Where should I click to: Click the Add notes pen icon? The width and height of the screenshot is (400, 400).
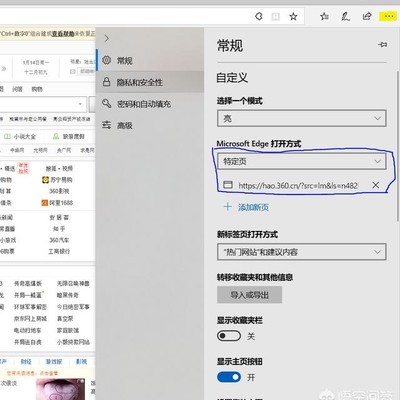coord(346,16)
